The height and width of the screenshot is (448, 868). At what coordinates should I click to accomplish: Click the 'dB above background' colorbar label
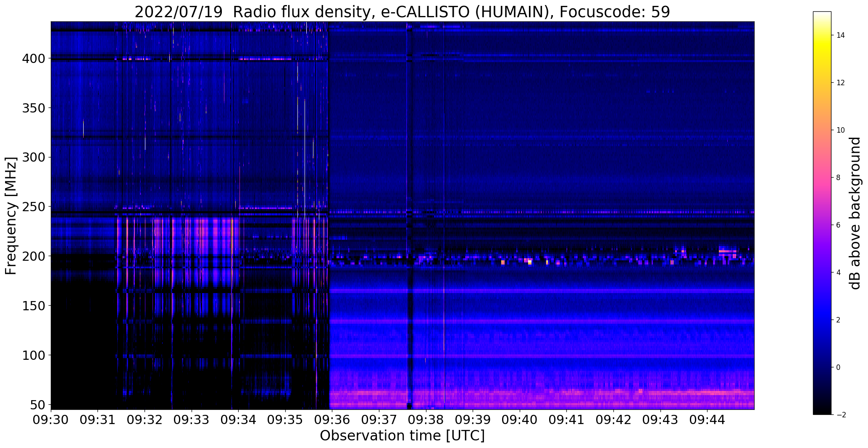(855, 213)
